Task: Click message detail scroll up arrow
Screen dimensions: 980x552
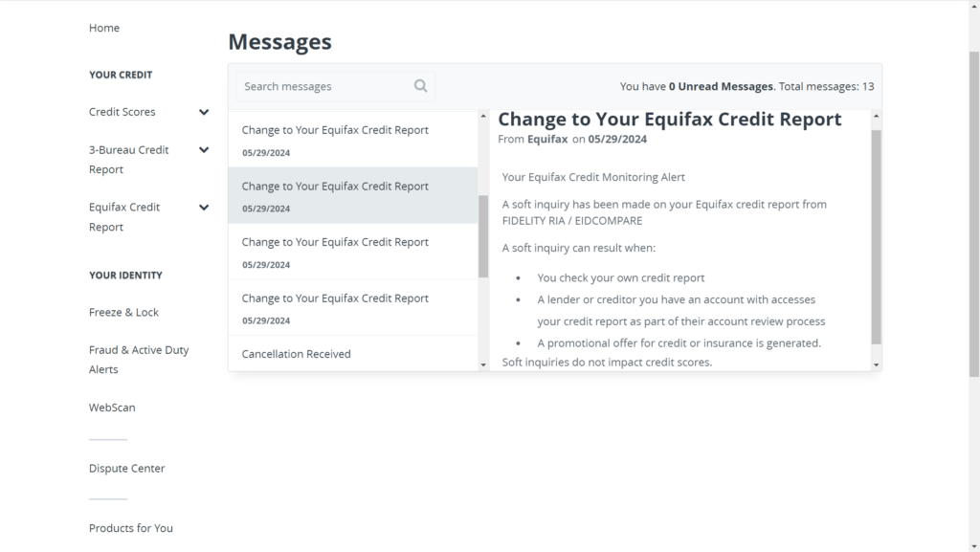Action: click(x=877, y=116)
